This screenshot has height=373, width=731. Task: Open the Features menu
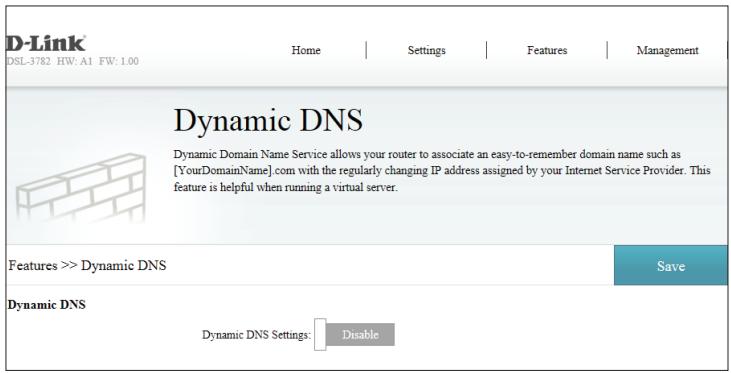(x=547, y=50)
